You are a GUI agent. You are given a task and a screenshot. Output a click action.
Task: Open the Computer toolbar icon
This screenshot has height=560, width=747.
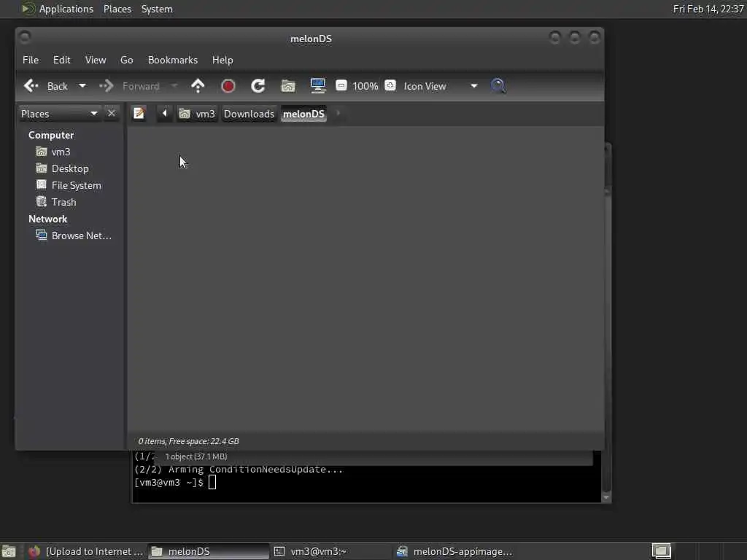click(318, 86)
